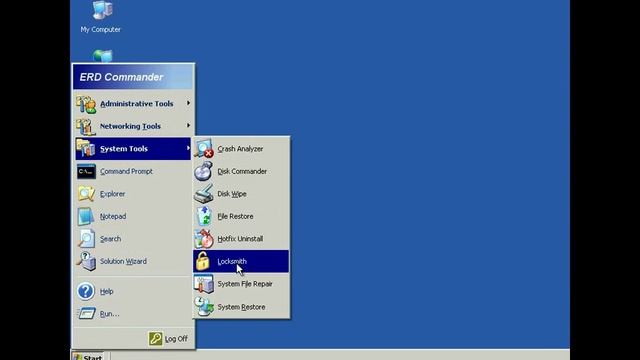Click the partially hidden globe desktop icon
This screenshot has width=640, height=360.
point(102,56)
